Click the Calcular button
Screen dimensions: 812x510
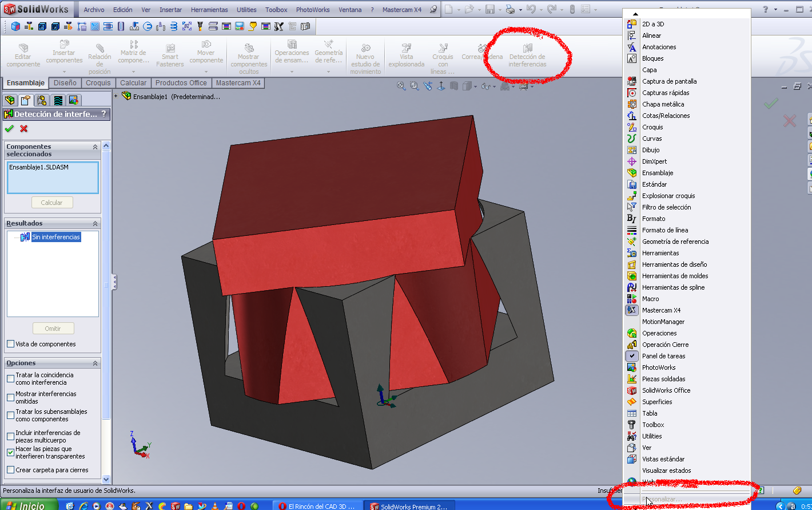click(52, 203)
